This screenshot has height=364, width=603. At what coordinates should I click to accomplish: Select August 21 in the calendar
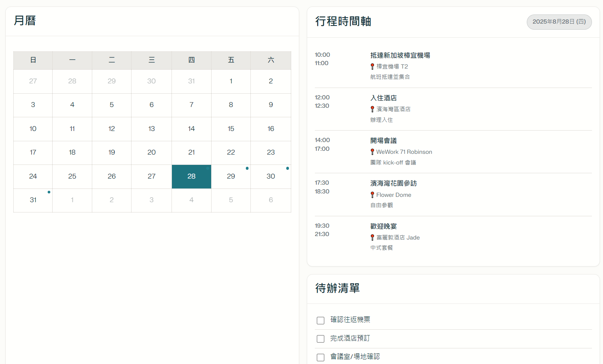191,152
